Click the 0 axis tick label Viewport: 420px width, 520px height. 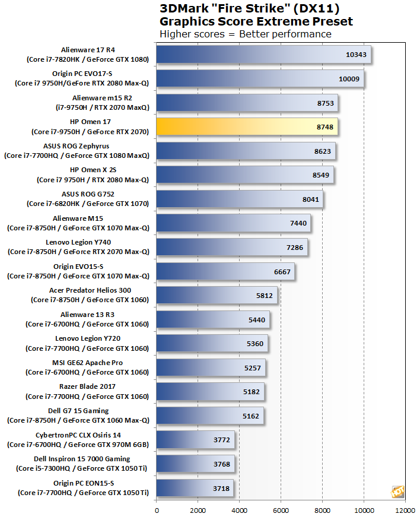[x=157, y=511]
